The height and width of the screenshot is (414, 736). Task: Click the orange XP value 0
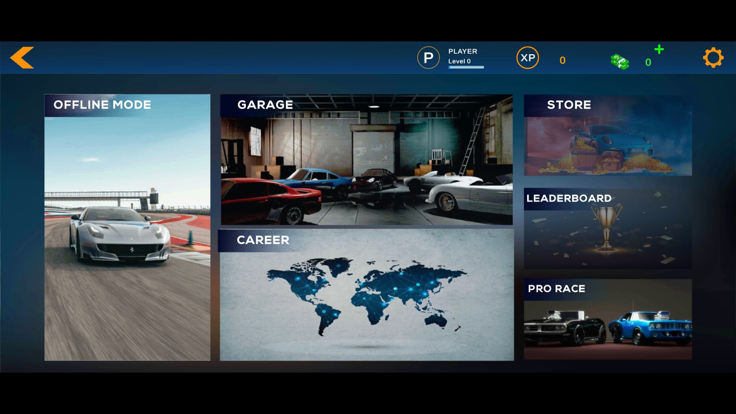562,60
